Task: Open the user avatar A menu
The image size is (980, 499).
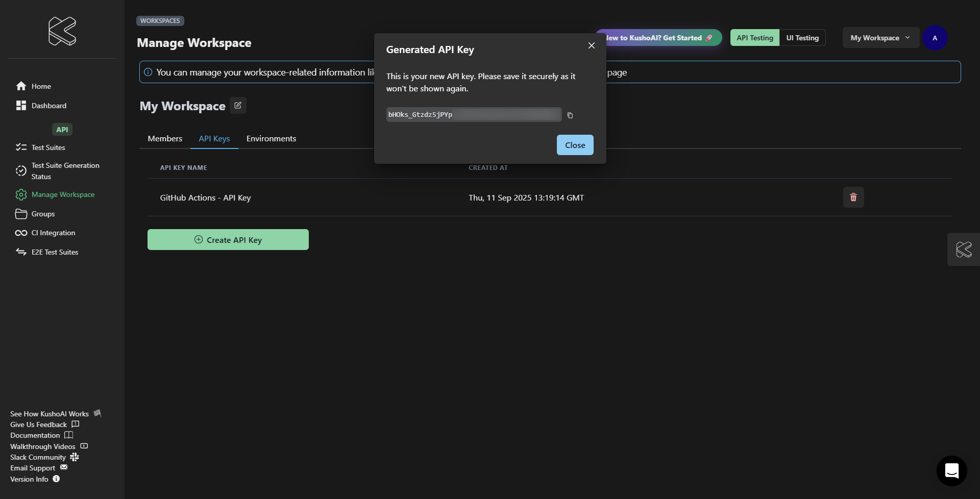Action: pyautogui.click(x=935, y=38)
